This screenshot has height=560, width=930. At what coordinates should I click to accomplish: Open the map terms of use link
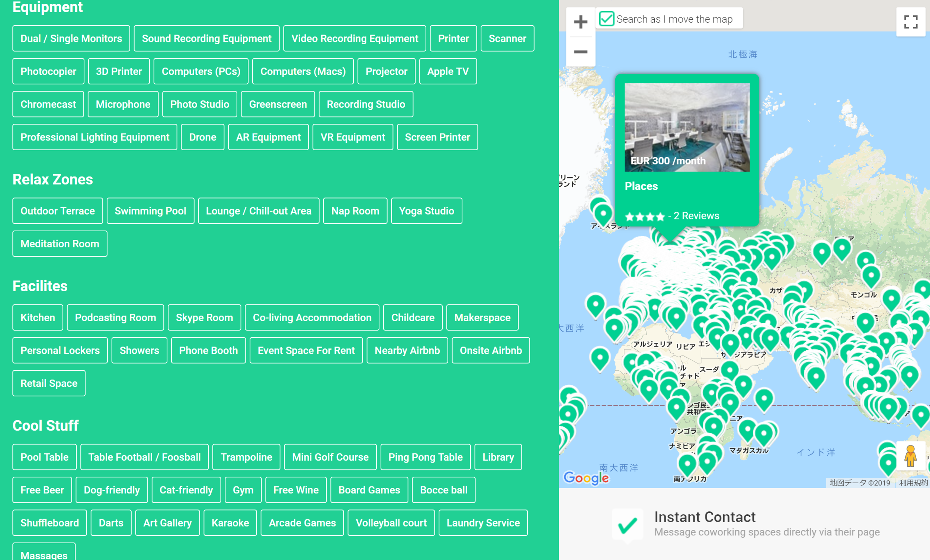913,483
